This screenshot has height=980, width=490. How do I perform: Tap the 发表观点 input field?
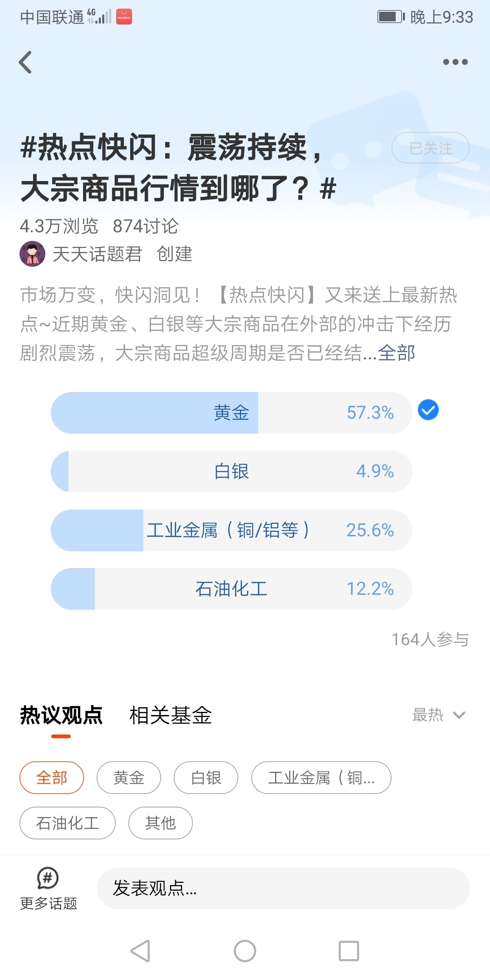pyautogui.click(x=283, y=888)
